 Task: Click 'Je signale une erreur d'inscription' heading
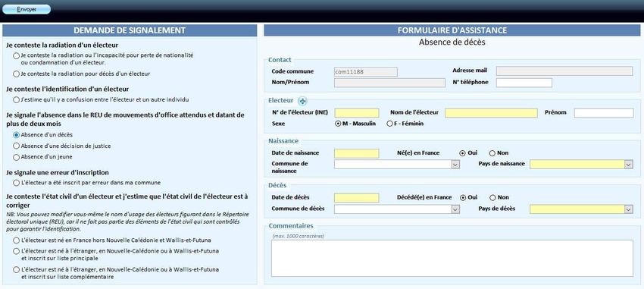click(58, 172)
